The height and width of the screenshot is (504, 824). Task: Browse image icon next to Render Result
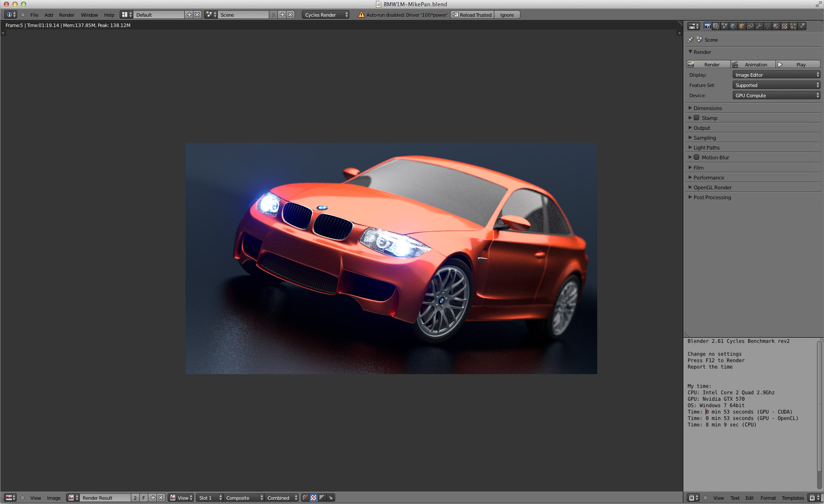[x=73, y=498]
